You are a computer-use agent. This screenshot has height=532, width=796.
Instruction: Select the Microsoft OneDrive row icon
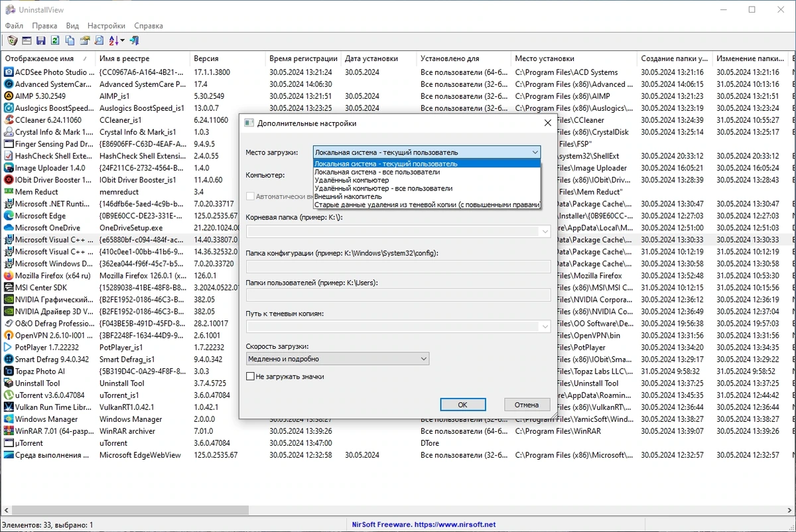pyautogui.click(x=9, y=228)
